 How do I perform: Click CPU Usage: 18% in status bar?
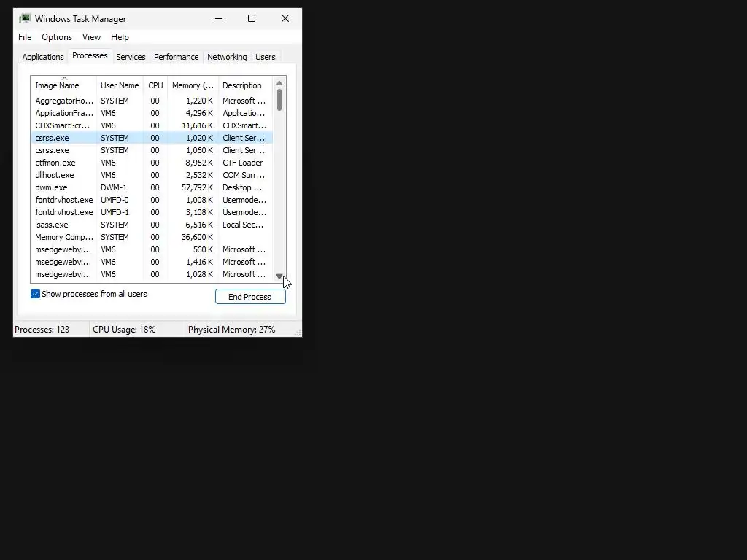124,330
